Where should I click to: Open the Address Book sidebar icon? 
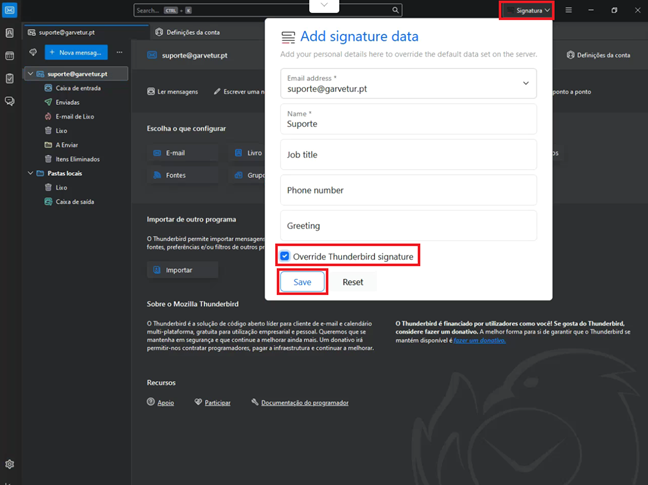(x=10, y=33)
